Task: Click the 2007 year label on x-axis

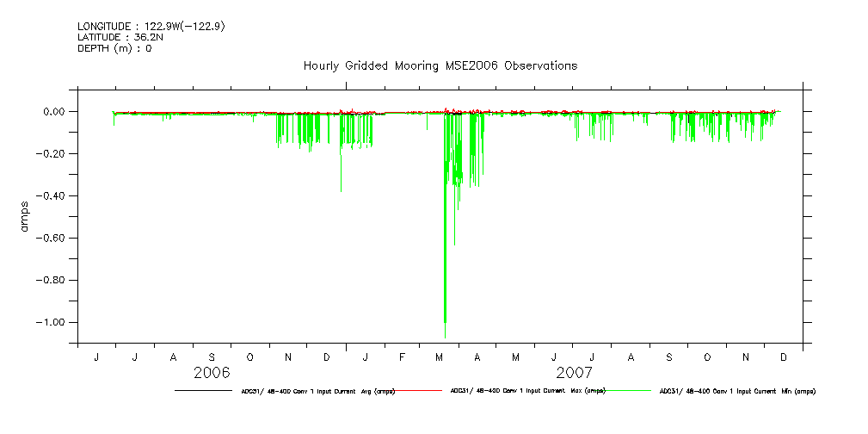Action: [x=574, y=373]
